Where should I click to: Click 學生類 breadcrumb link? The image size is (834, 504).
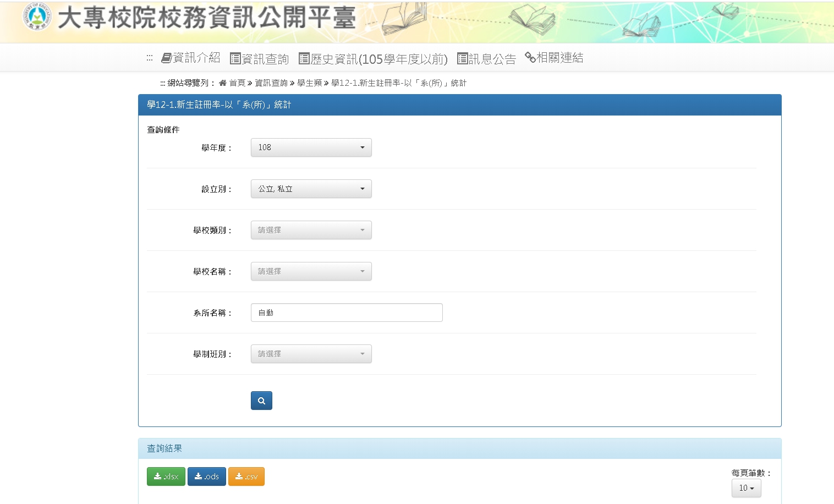tap(309, 83)
